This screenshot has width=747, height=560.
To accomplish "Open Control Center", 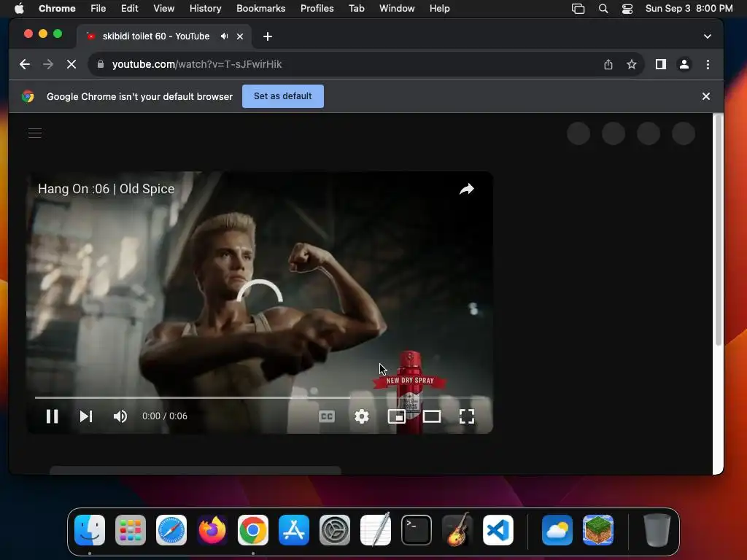I will click(627, 9).
